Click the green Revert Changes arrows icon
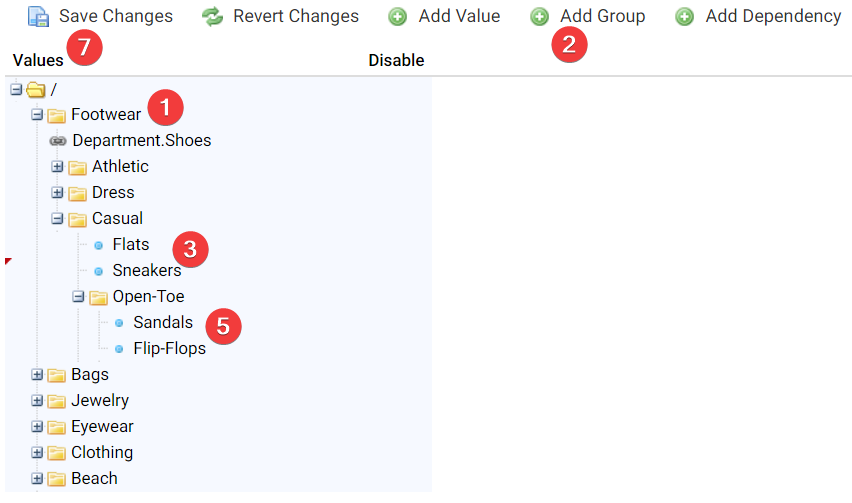Screen dimensions: 852x503 point(212,16)
